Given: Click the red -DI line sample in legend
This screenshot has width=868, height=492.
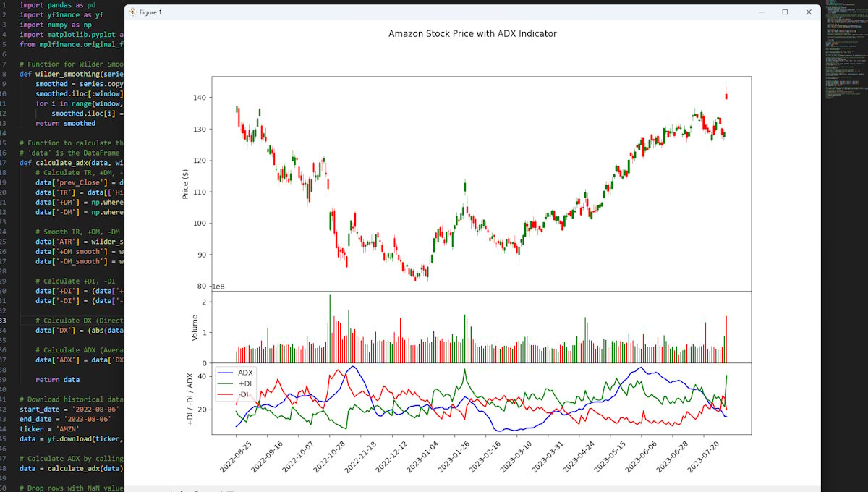Looking at the screenshot, I should click(226, 393).
